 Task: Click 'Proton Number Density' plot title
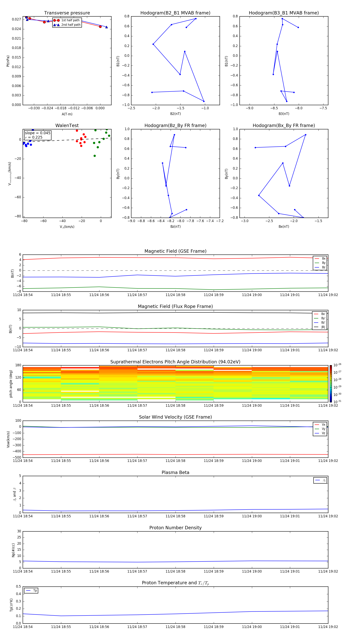click(175, 528)
